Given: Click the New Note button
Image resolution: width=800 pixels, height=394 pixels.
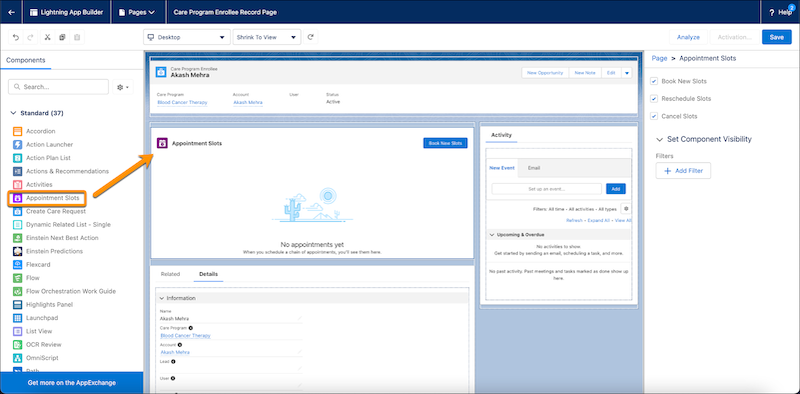Looking at the screenshot, I should click(585, 73).
